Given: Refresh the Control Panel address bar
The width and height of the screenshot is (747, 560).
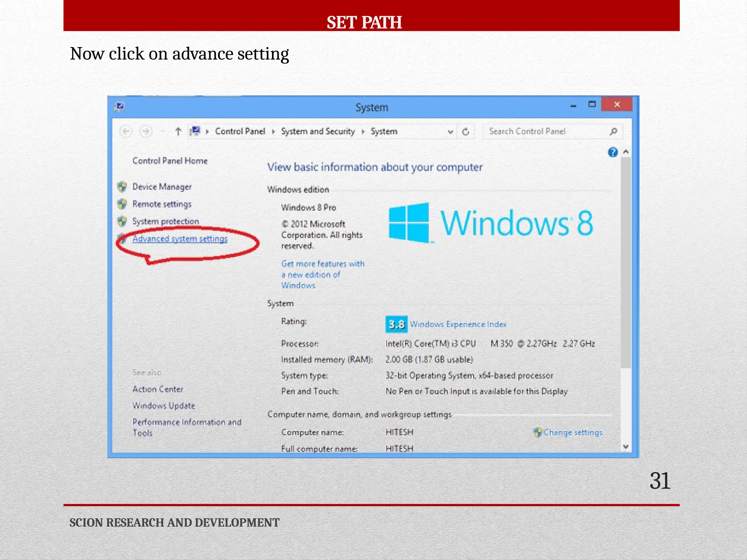Looking at the screenshot, I should click(465, 132).
